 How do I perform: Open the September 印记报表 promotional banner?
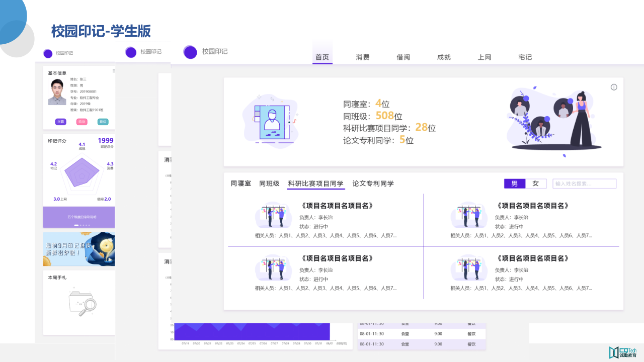[x=78, y=248]
